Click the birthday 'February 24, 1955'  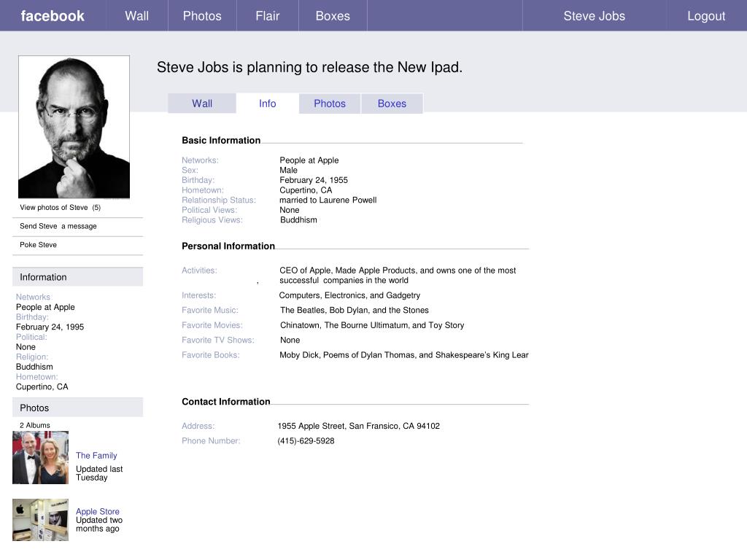click(x=314, y=180)
